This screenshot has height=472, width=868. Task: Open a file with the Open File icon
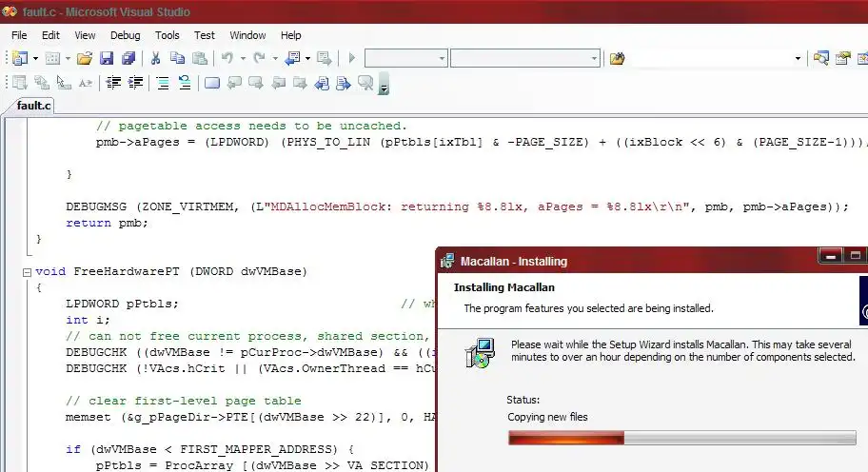pyautogui.click(x=85, y=58)
